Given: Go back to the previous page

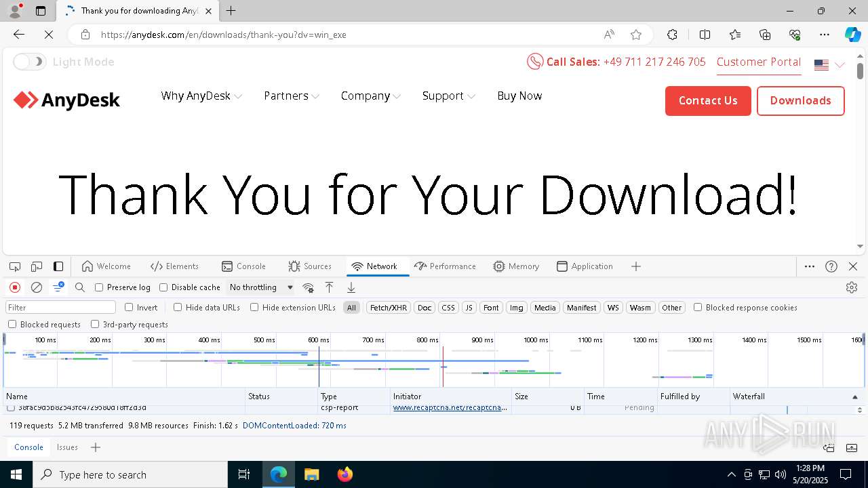Looking at the screenshot, I should [19, 35].
